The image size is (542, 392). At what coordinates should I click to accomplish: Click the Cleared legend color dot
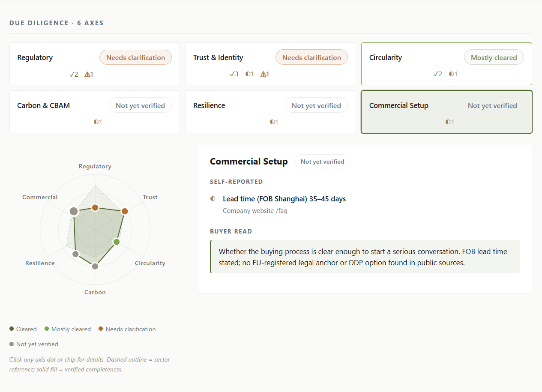(12, 329)
